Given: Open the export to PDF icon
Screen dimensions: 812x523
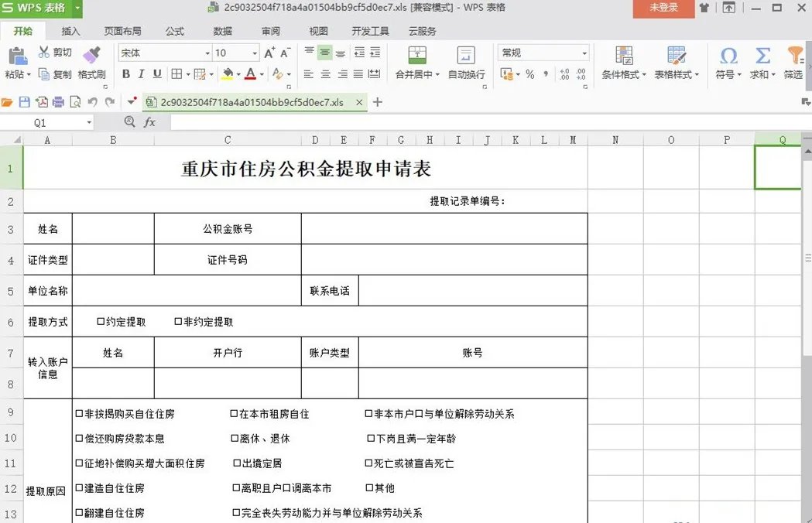Looking at the screenshot, I should (x=41, y=101).
